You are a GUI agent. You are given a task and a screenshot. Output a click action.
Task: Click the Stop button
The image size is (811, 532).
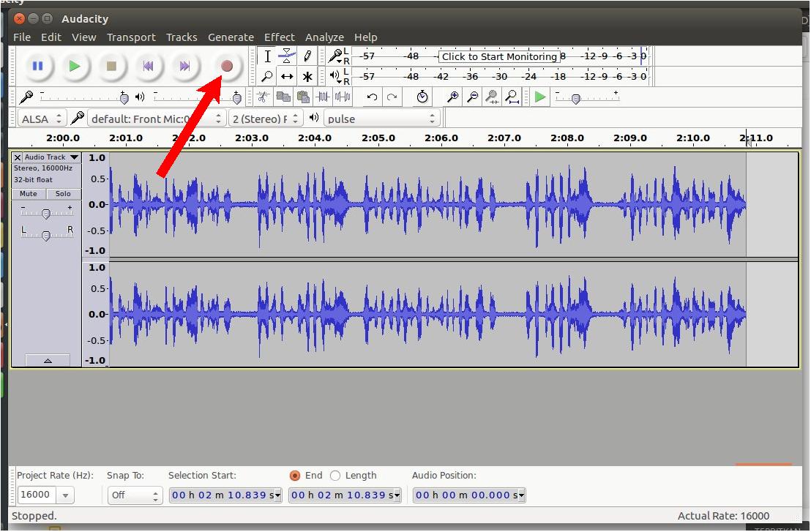[x=111, y=66]
